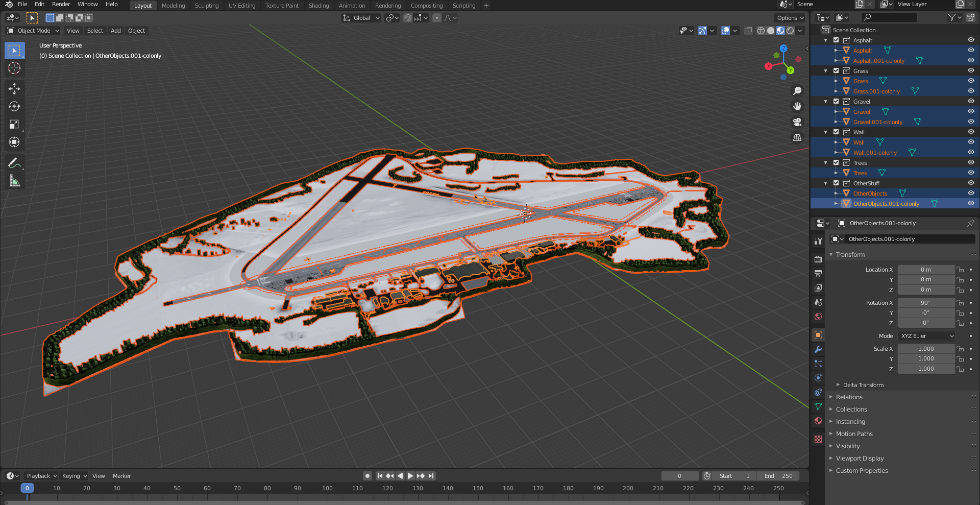Uncheck the Gravel collection checkbox

[836, 101]
